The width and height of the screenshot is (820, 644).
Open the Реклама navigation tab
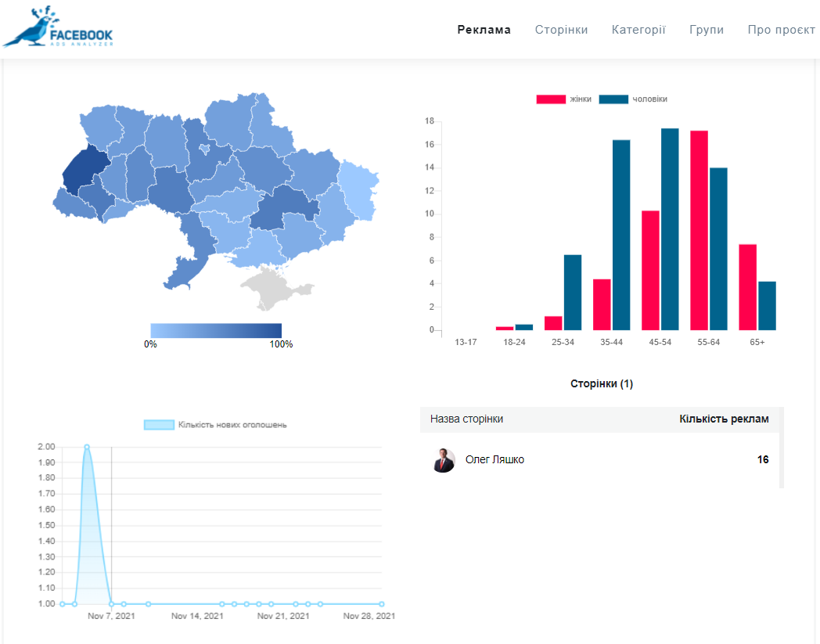[484, 30]
